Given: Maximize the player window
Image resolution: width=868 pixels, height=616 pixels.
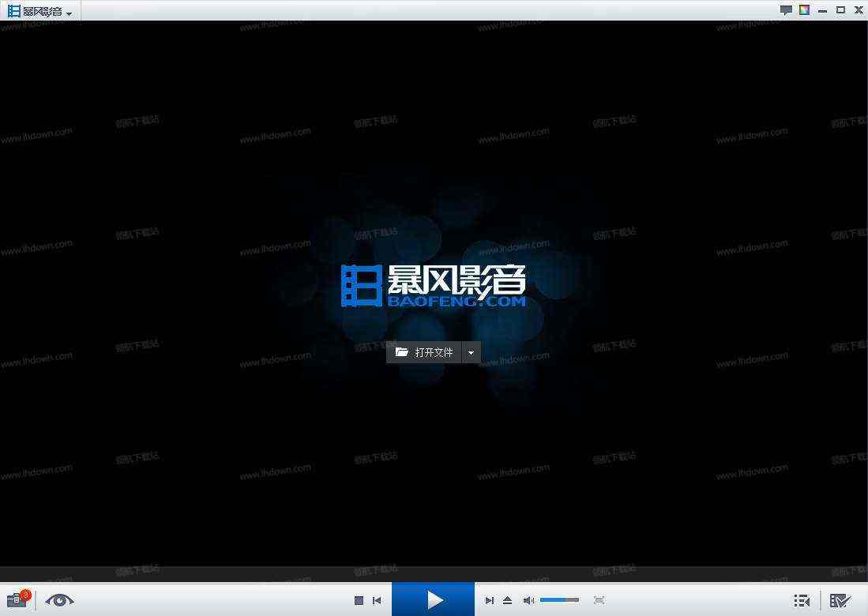Looking at the screenshot, I should (x=840, y=10).
